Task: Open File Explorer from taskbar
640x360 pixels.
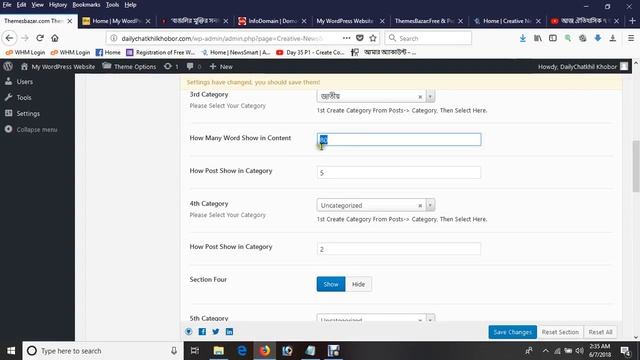Action: point(219,351)
